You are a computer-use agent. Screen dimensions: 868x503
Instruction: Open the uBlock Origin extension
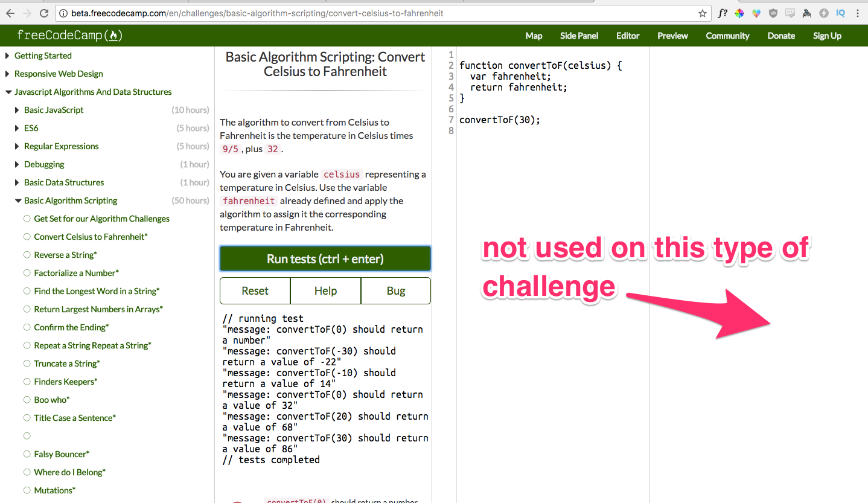click(773, 13)
